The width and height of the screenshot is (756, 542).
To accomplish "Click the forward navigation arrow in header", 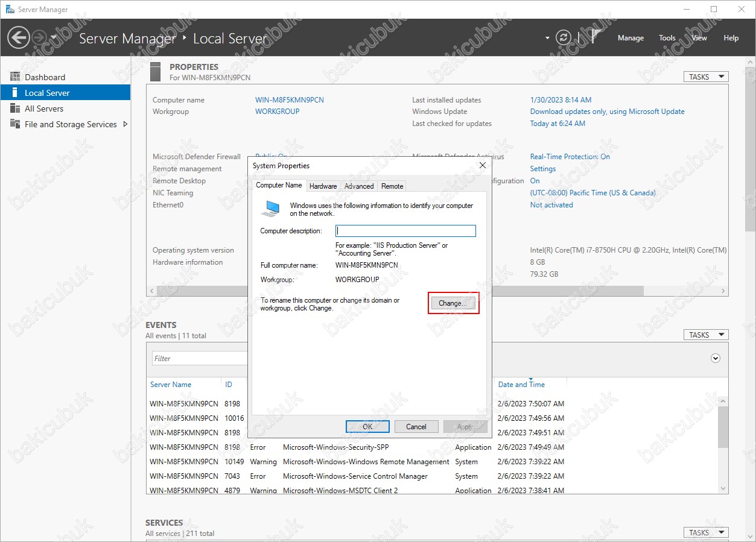I will coord(39,37).
